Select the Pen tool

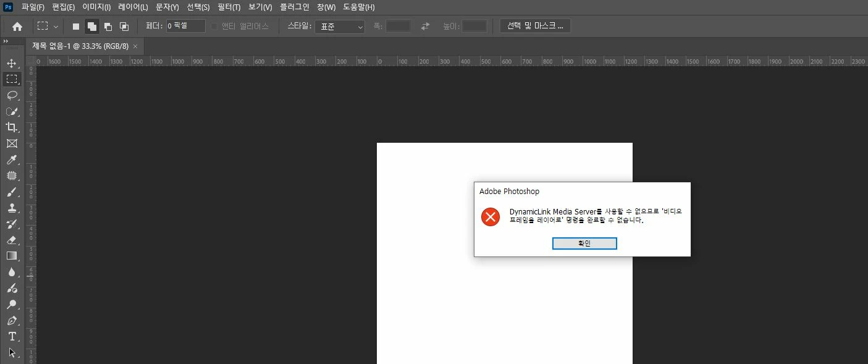pyautogui.click(x=12, y=321)
